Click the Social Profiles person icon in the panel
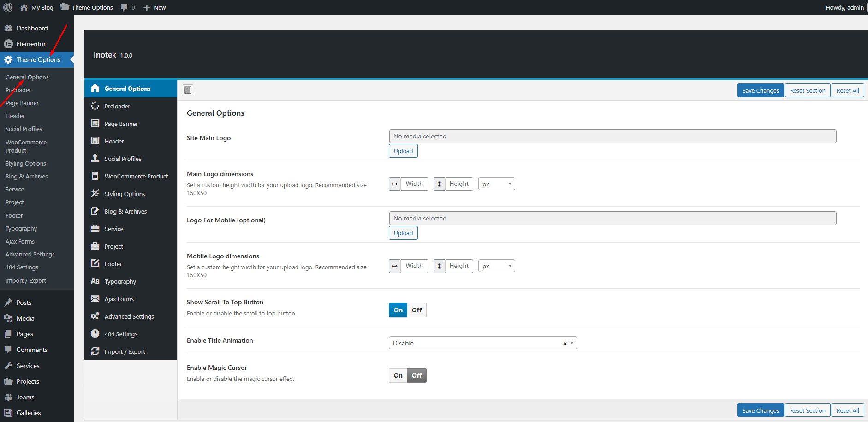Screen dimensions: 868x422 click(x=95, y=158)
